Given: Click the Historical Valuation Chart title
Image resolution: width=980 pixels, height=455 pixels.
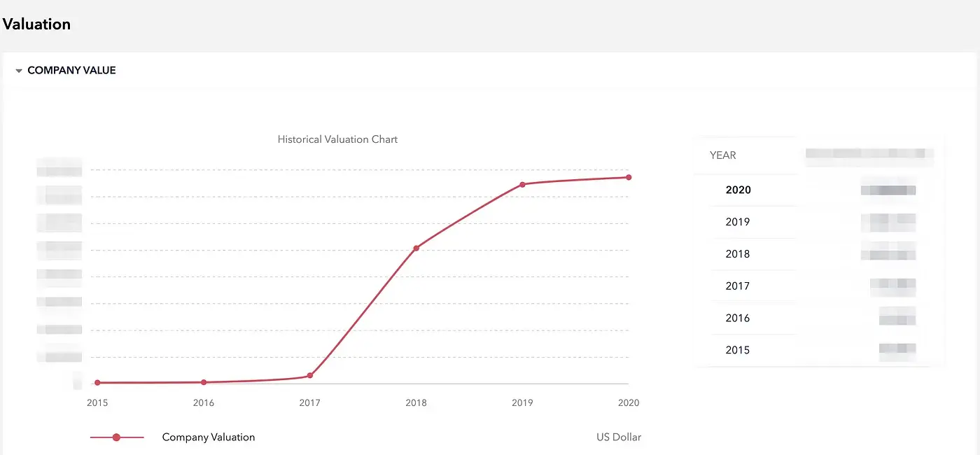Looking at the screenshot, I should coord(337,139).
